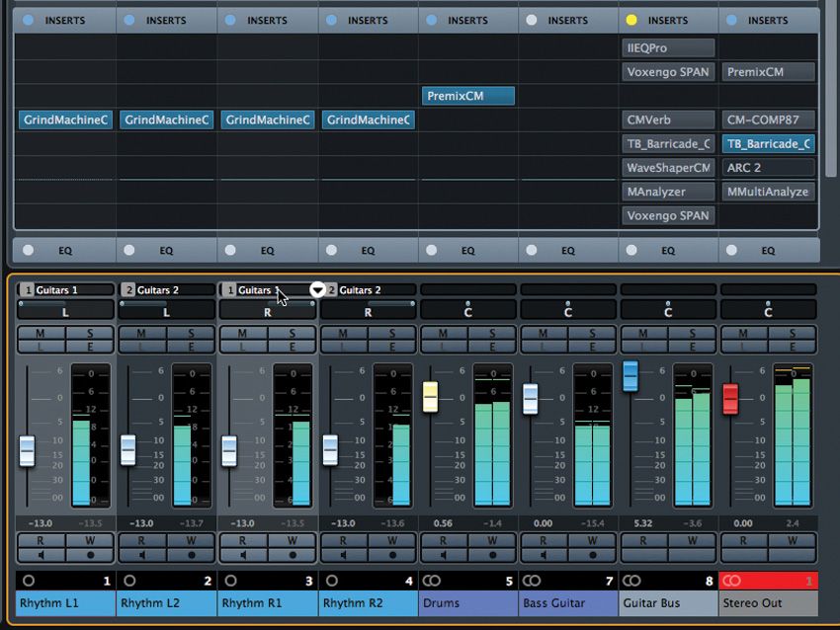Open the ARC 2 insert plugin

(769, 168)
